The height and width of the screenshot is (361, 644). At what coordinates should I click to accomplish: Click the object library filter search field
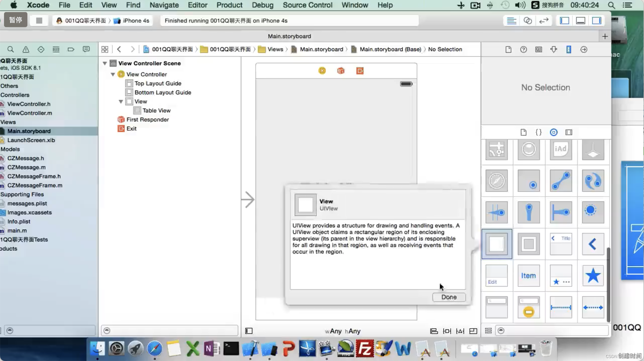553,331
